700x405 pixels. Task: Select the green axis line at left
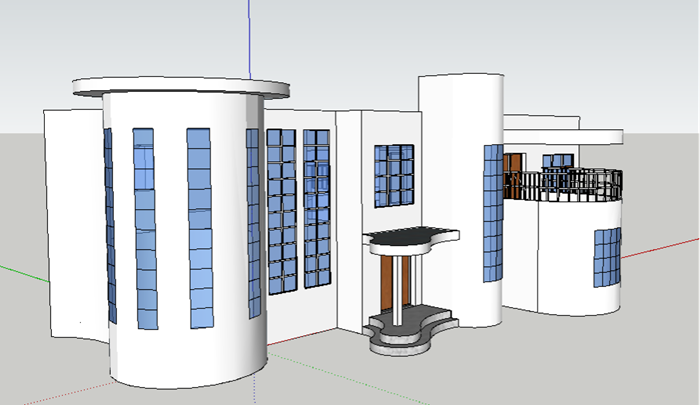(x=20, y=270)
